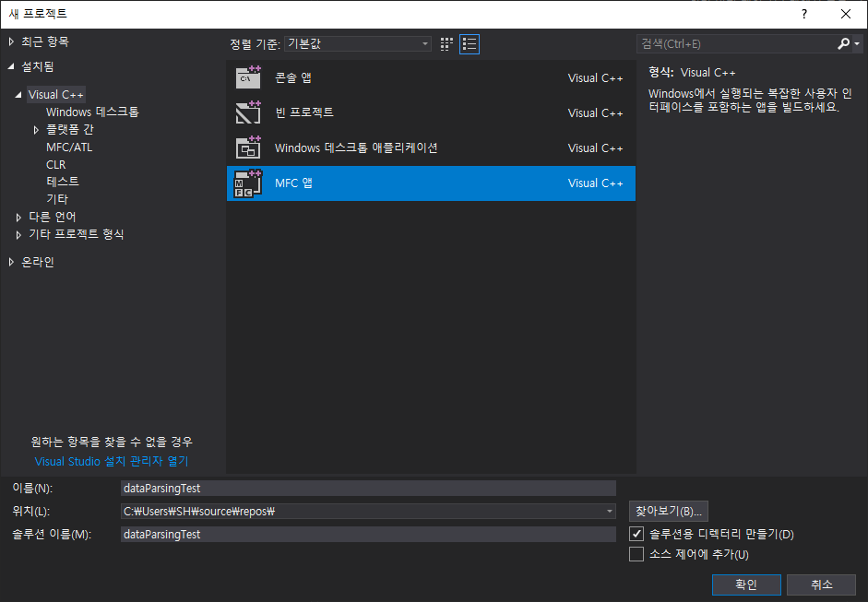This screenshot has height=602, width=868.
Task: Click the 찾아보기(B)... button
Action: coord(668,512)
